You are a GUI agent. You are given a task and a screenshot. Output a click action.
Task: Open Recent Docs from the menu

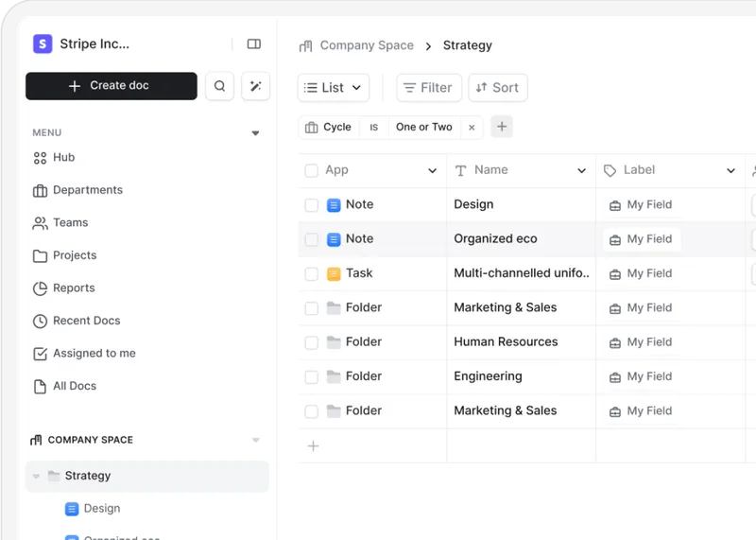(77, 321)
